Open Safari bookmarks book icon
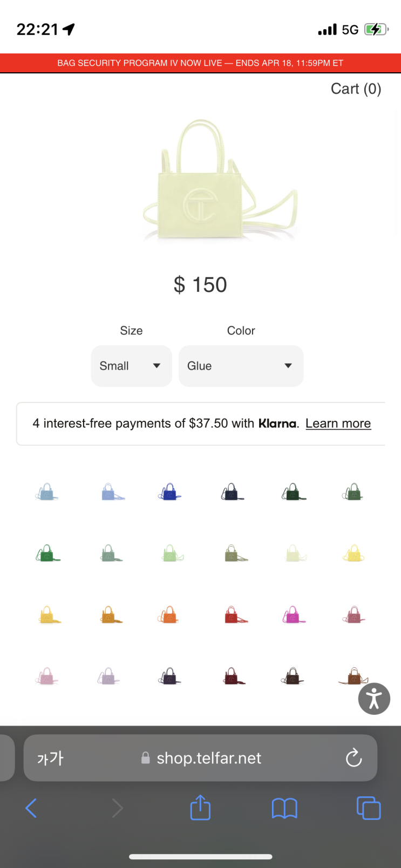The height and width of the screenshot is (868, 401). click(x=284, y=808)
